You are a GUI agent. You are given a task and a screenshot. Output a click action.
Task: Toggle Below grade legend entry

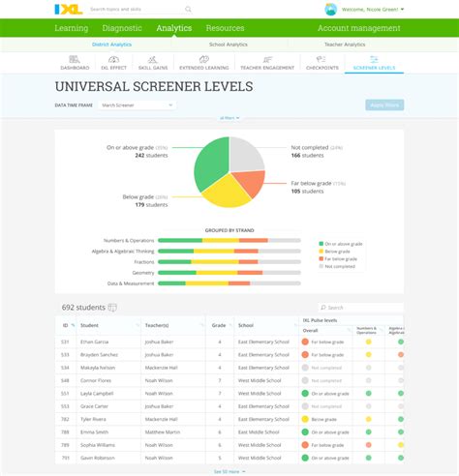[x=334, y=252]
